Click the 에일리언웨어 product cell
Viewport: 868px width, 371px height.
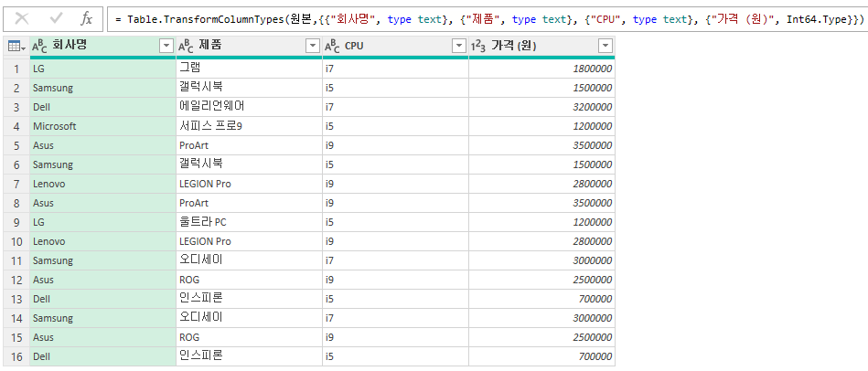click(249, 107)
